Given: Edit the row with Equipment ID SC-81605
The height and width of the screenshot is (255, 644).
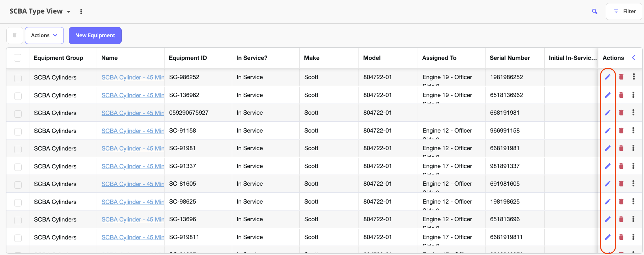Looking at the screenshot, I should pyautogui.click(x=608, y=184).
